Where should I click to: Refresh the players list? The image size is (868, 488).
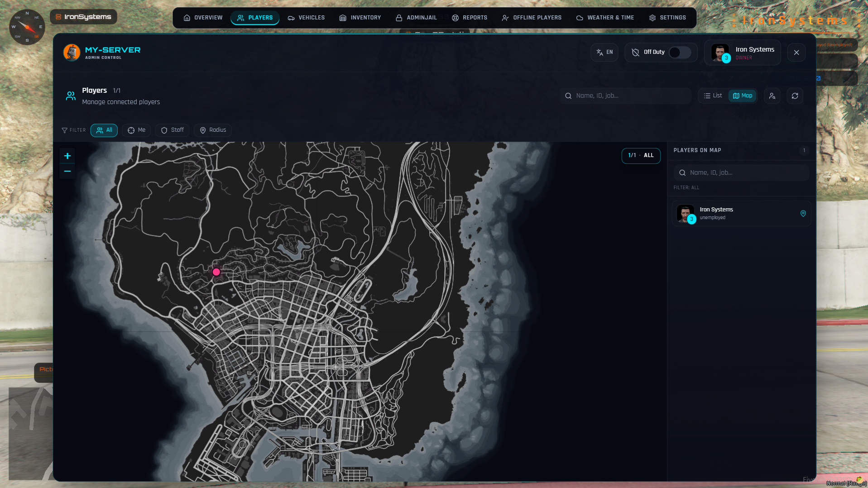(x=795, y=96)
